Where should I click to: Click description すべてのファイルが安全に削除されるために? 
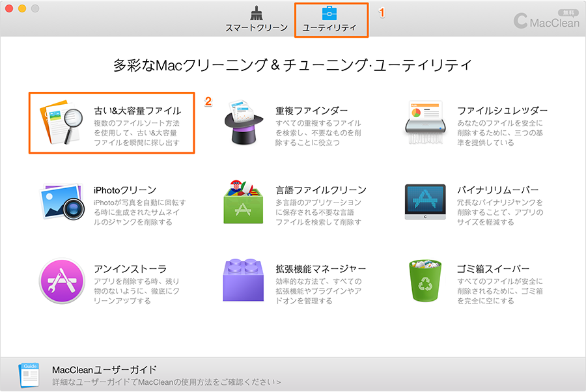[500, 291]
